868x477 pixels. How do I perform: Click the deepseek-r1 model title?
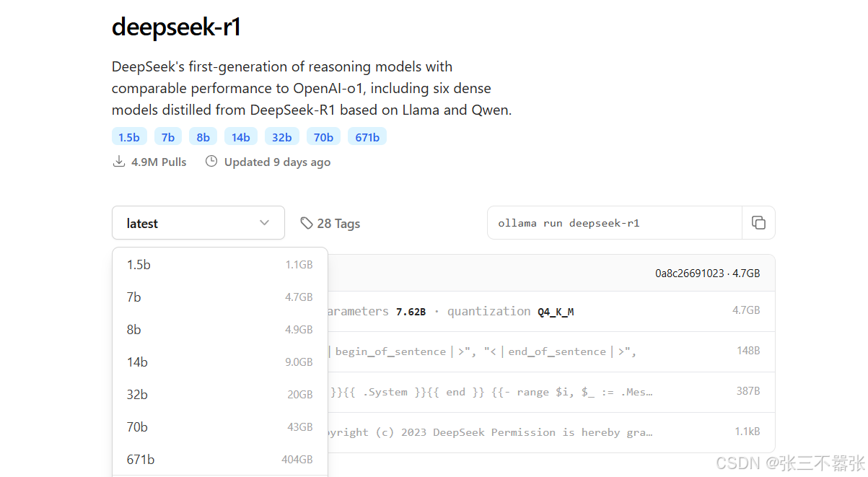[175, 27]
